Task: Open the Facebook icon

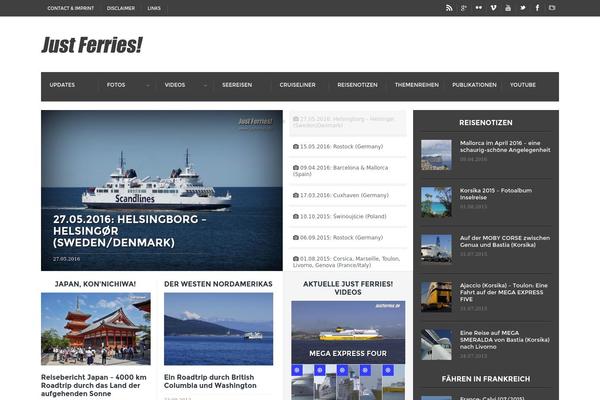Action: click(537, 8)
